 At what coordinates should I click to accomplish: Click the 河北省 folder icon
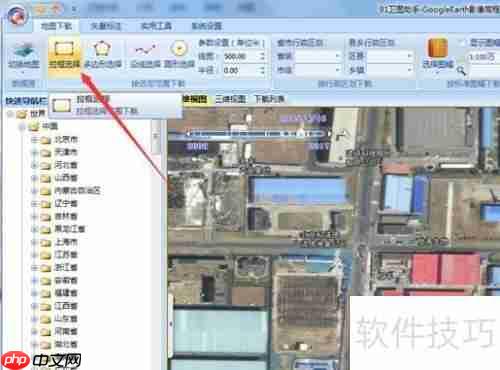(46, 166)
